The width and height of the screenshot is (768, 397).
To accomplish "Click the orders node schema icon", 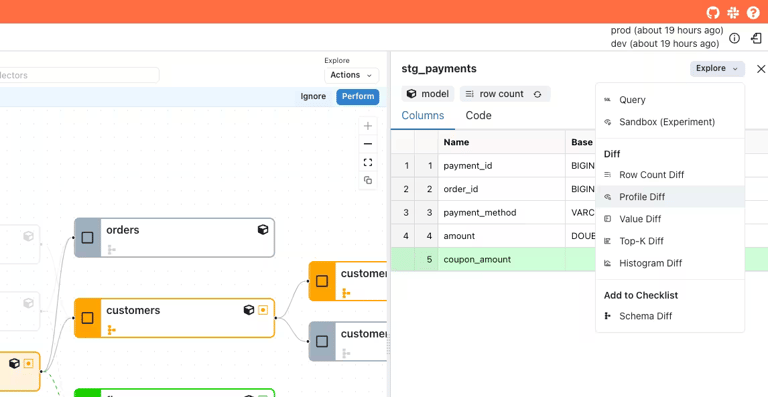I will pyautogui.click(x=112, y=250).
